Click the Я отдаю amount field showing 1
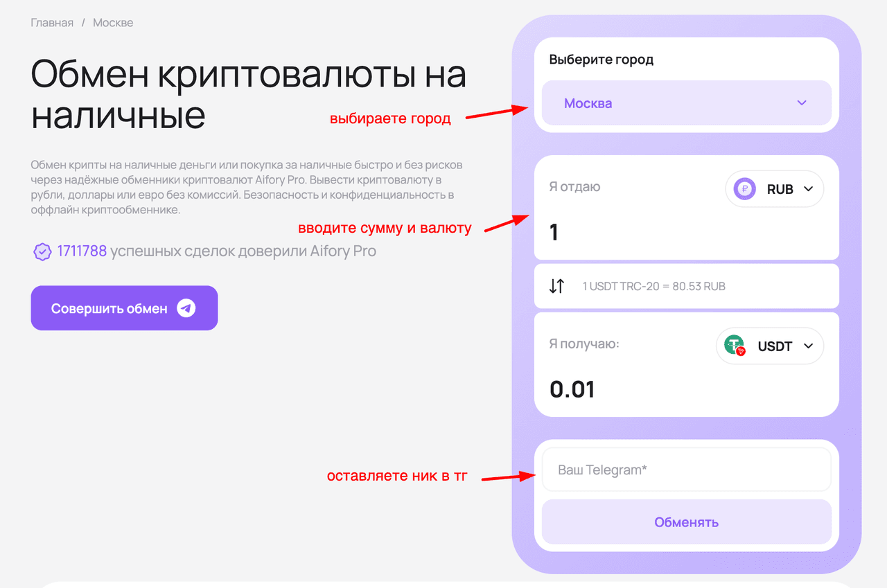This screenshot has height=588, width=887. click(x=554, y=232)
